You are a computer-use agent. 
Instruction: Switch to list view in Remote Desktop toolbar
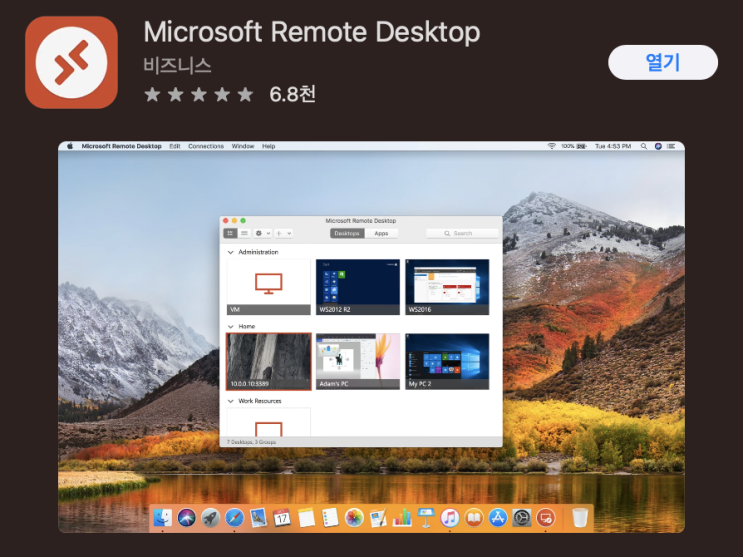point(244,233)
